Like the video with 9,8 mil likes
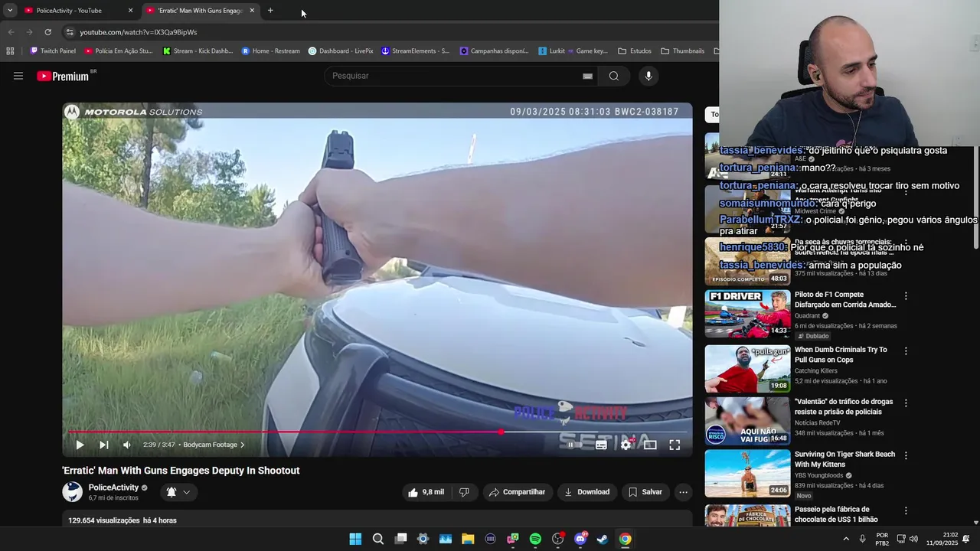 click(426, 492)
